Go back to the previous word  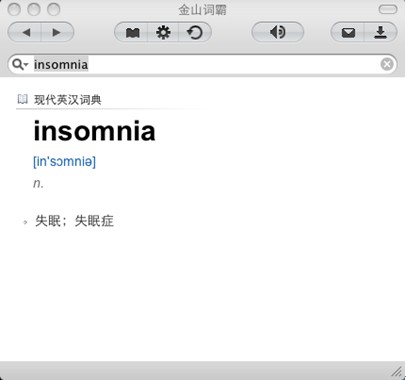click(25, 32)
